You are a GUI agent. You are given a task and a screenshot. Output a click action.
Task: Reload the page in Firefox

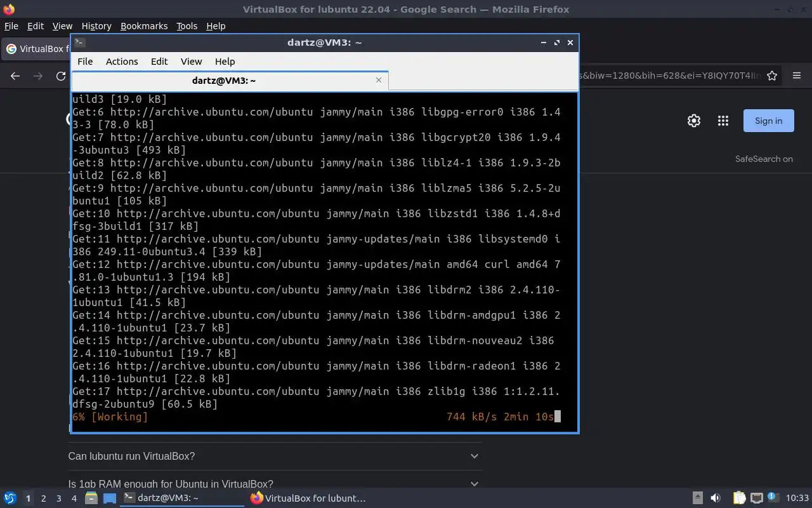[61, 76]
